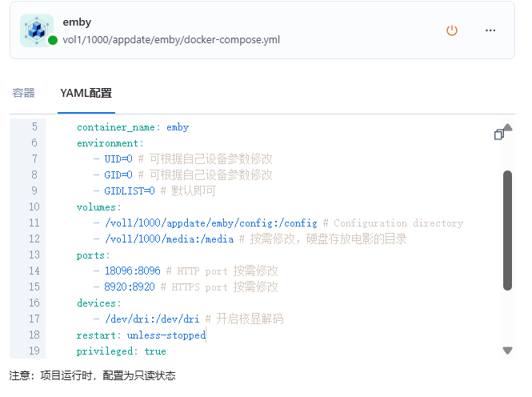Select the YAML配置 tab

pyautogui.click(x=86, y=93)
